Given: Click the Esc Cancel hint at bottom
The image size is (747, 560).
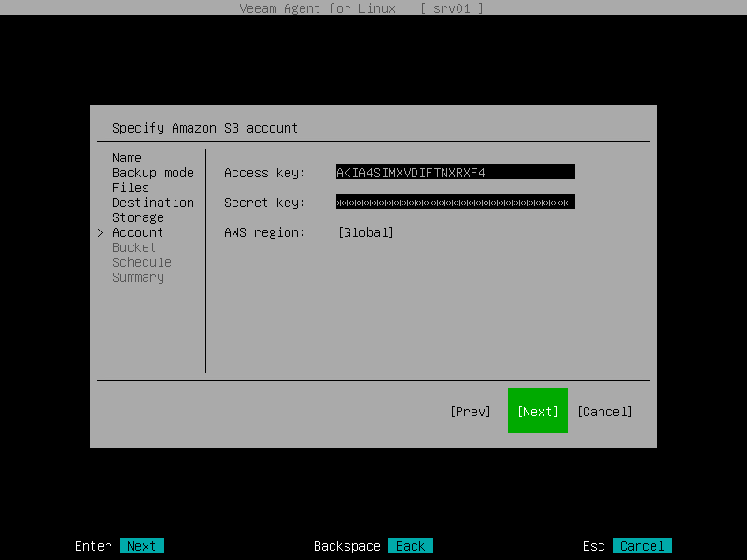Looking at the screenshot, I should point(641,545).
